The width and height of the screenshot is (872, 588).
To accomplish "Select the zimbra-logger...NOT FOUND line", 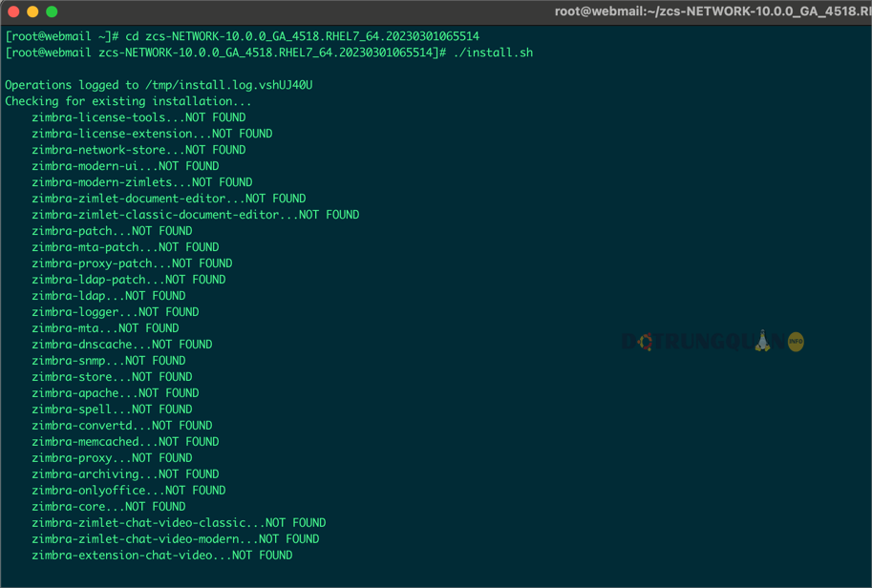I will (116, 312).
